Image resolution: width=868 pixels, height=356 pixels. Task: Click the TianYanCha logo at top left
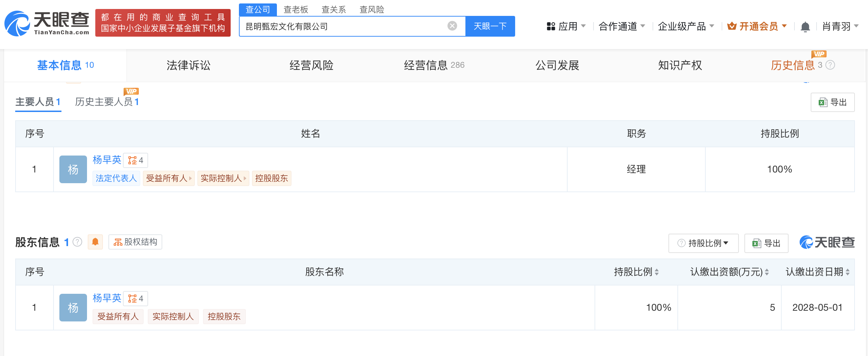(x=47, y=23)
